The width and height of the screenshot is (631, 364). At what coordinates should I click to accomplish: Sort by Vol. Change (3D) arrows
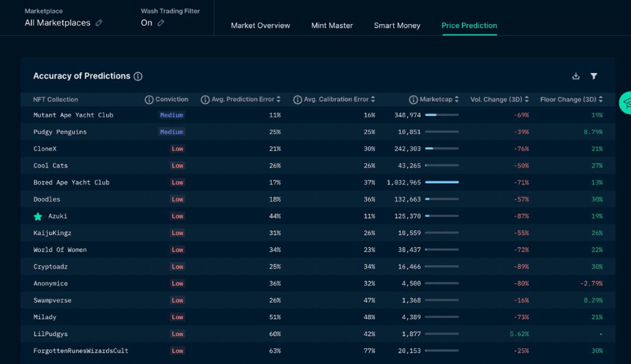tap(527, 99)
